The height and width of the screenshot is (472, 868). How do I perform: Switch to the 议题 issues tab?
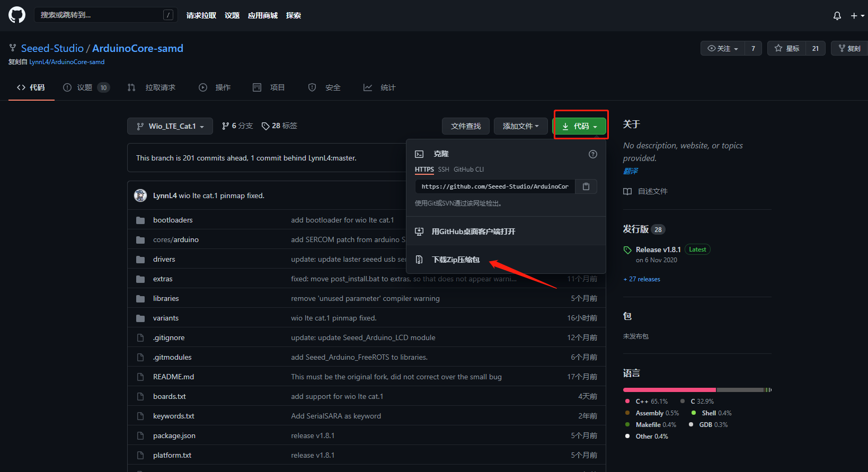[86, 87]
